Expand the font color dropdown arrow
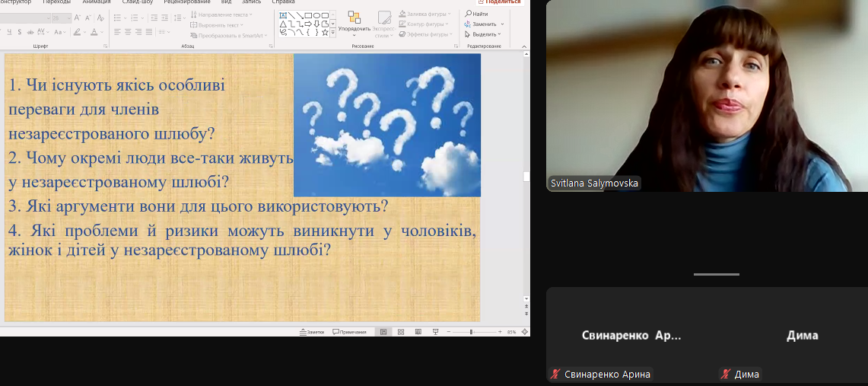The width and height of the screenshot is (868, 386). 102,32
